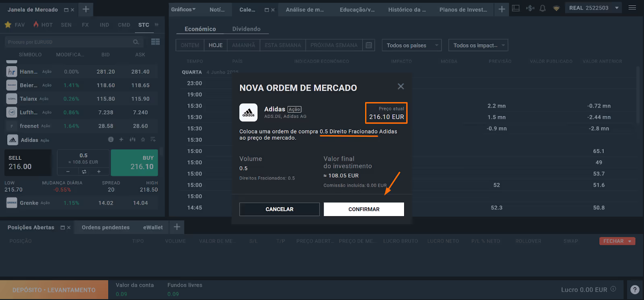Click the dollar price alert sound icon
644x300 pixels.
(530, 8)
